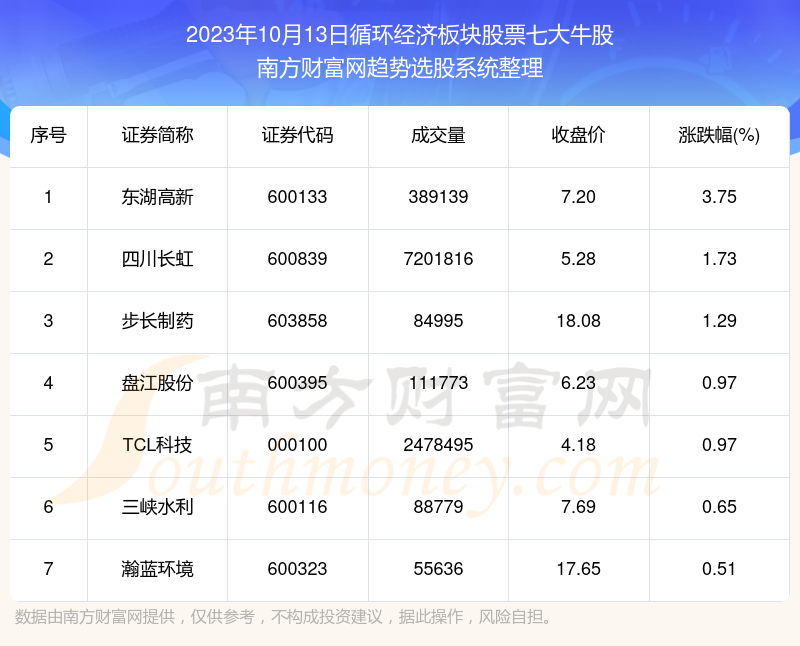Image resolution: width=800 pixels, height=646 pixels.
Task: Click stock code 000100
Action: click(x=297, y=445)
